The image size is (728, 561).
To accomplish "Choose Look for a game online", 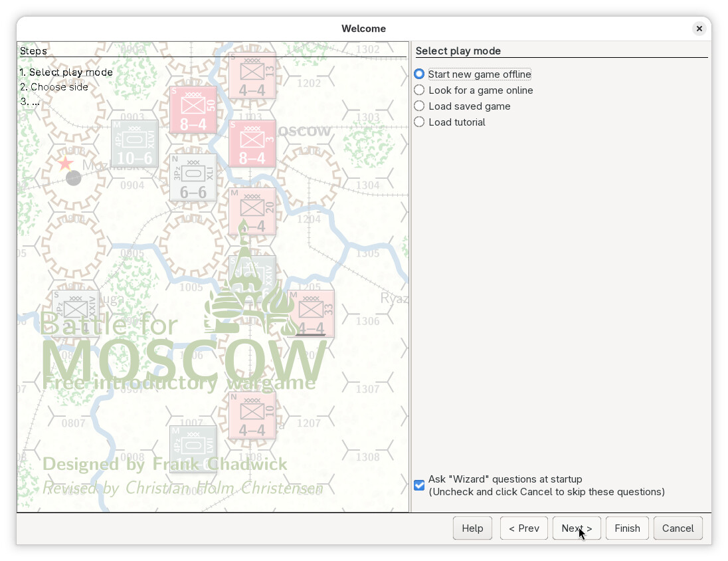I will click(x=419, y=90).
